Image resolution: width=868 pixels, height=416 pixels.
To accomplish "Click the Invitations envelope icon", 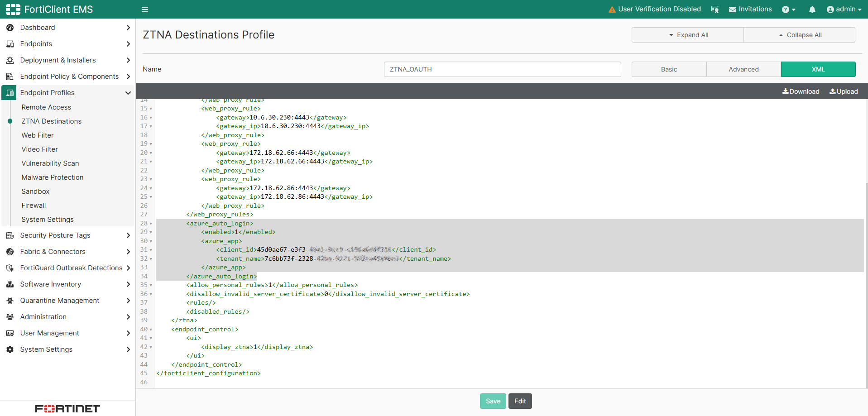I will click(x=732, y=10).
